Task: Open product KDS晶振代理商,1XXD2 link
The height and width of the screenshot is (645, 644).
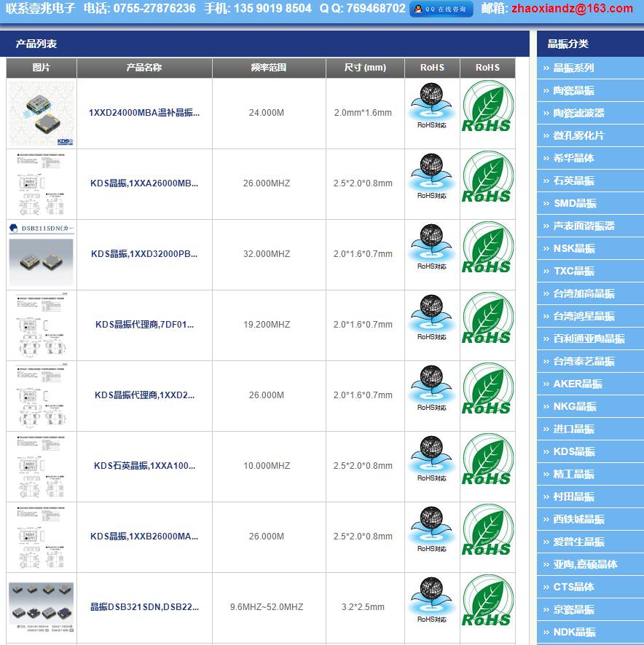Action: click(x=144, y=395)
